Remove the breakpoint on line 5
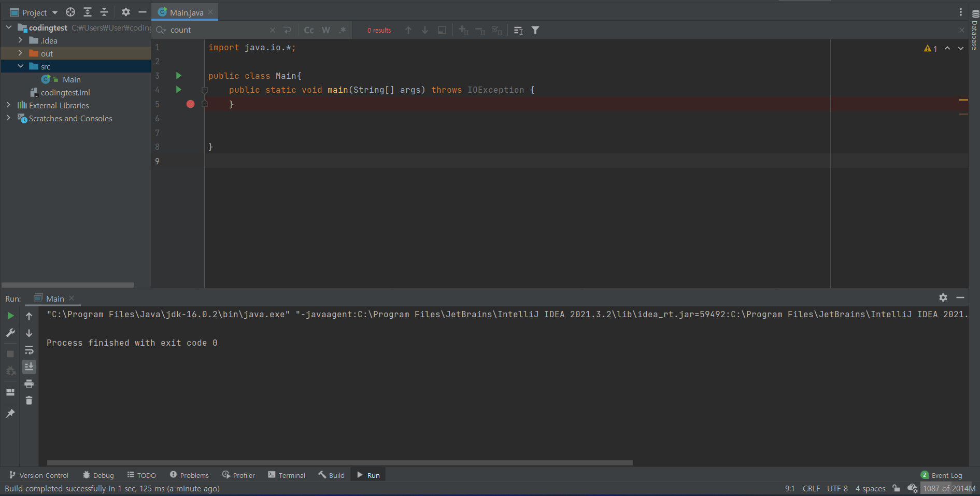Screen dimensions: 980x496 click(190, 104)
